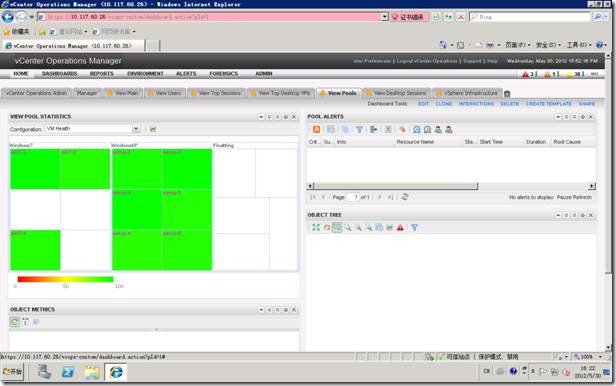
Task: Click the Pool Alerts horizontal scrollbar thumb
Action: click(396, 186)
